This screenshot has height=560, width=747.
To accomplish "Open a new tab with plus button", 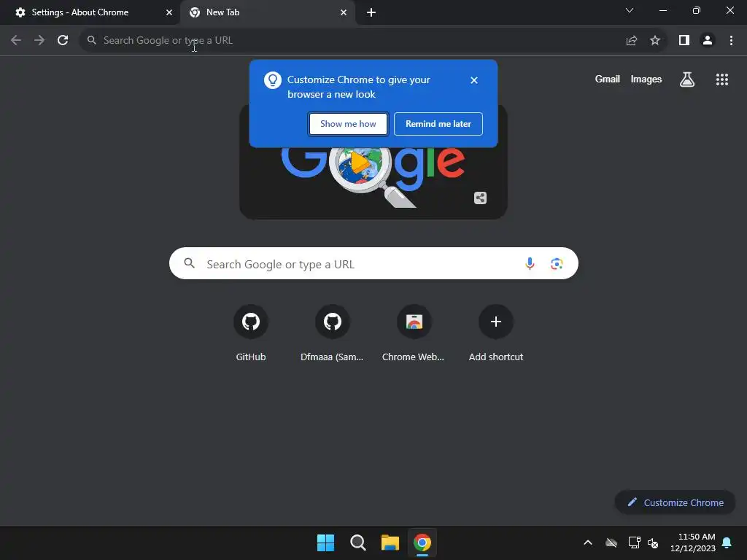I will point(371,12).
